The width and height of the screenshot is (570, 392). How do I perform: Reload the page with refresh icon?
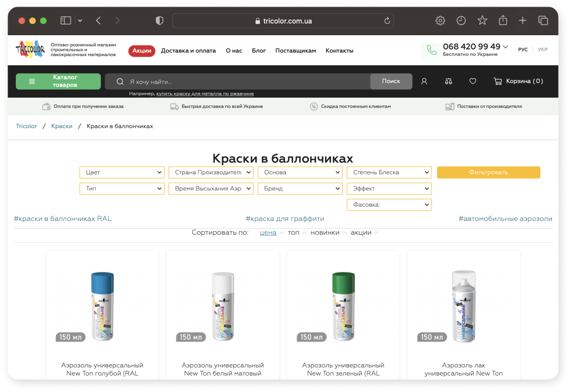[x=387, y=21]
